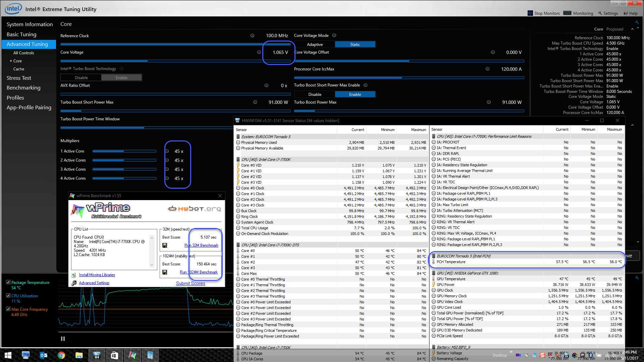Click the Help question mark icon
644x362 pixels.
pos(626,13)
